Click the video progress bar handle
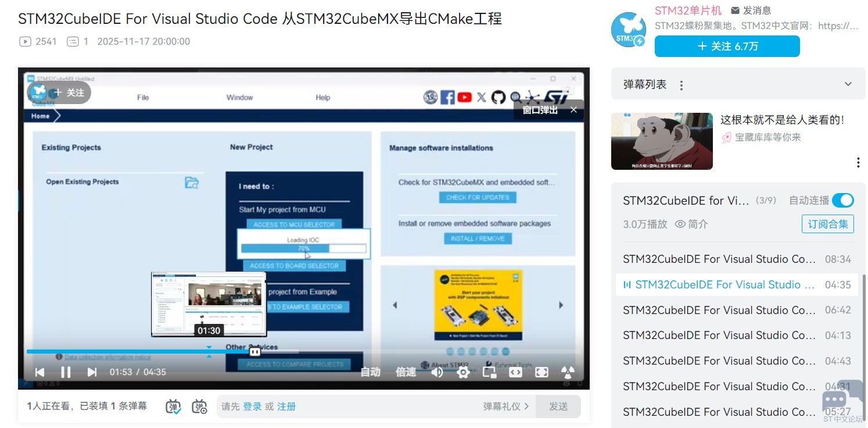This screenshot has height=428, width=868. point(254,352)
